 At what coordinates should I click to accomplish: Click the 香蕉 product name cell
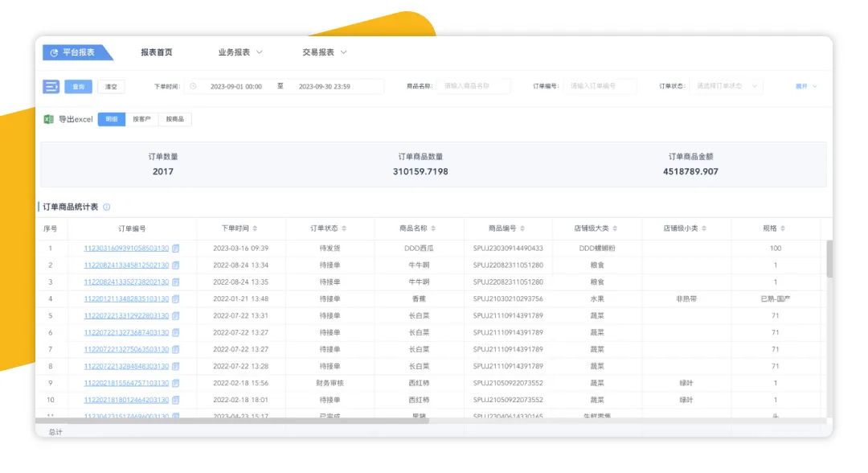419,299
